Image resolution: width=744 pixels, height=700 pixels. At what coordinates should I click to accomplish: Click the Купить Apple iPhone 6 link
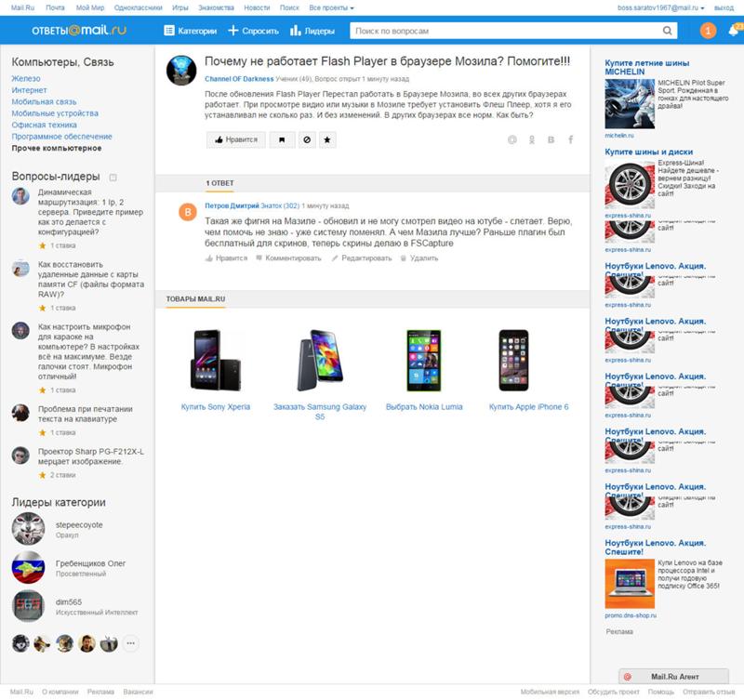point(528,407)
